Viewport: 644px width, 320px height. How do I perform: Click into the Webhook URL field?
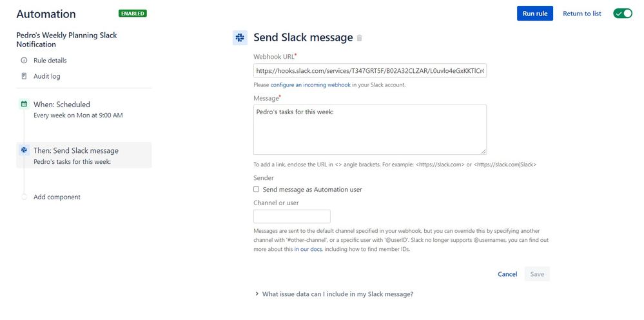click(370, 71)
